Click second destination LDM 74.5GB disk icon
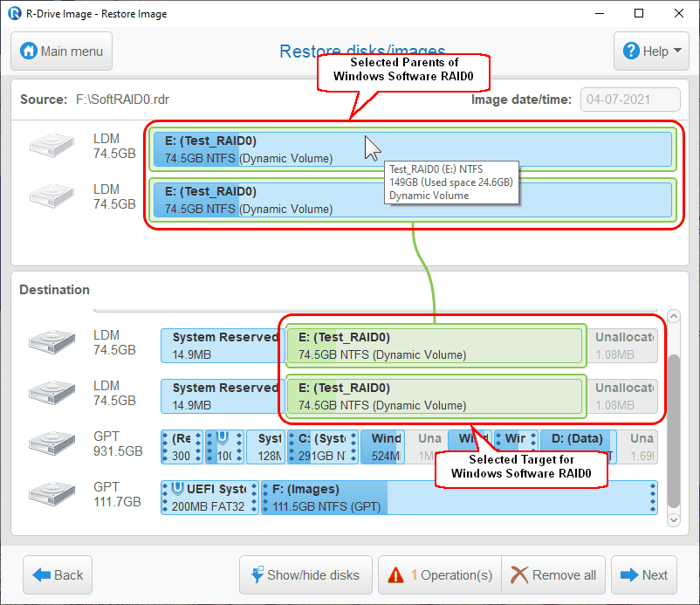Viewport: 700px width, 605px height. click(51, 393)
